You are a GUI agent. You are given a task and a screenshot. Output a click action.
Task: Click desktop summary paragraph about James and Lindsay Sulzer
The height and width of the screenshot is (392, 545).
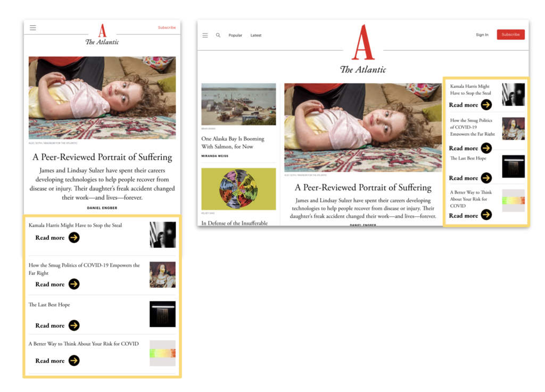(x=363, y=208)
